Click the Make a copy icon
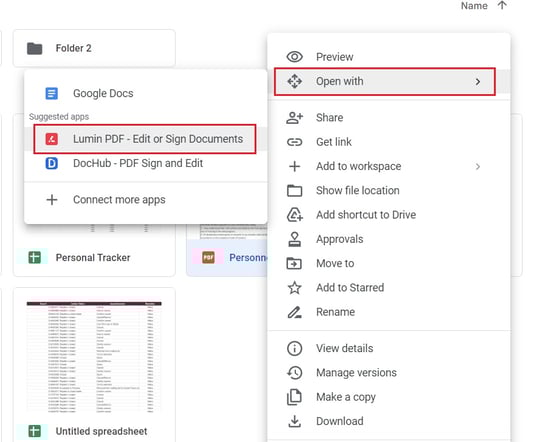Image resolution: width=545 pixels, height=442 pixels. click(294, 397)
